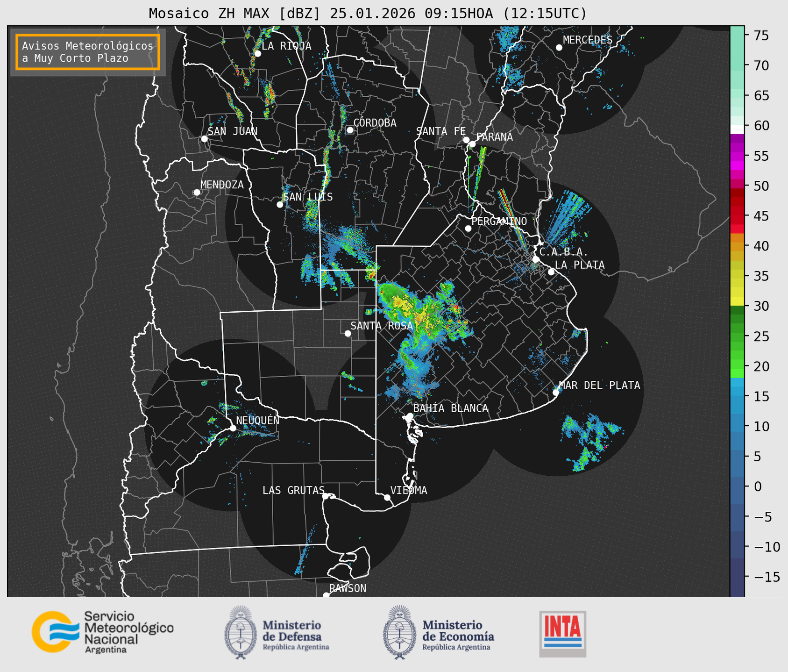Click the Ministerio de Economía emblem
The image size is (788, 672).
399,632
